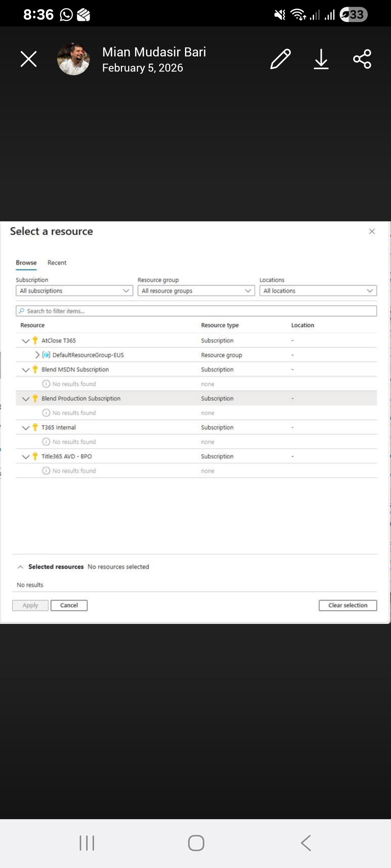Image resolution: width=391 pixels, height=868 pixels.
Task: Click Title365 AVD - BPO key icon
Action: pyautogui.click(x=35, y=456)
